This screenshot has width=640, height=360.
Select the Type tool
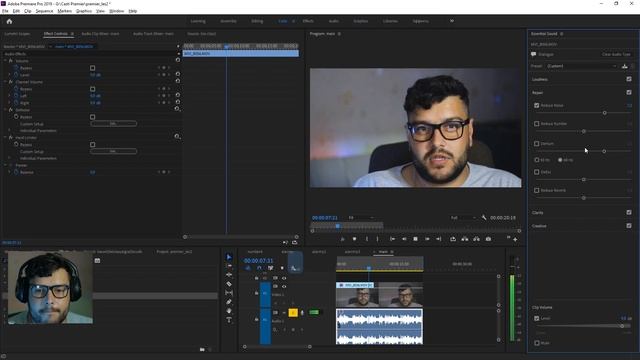229,320
